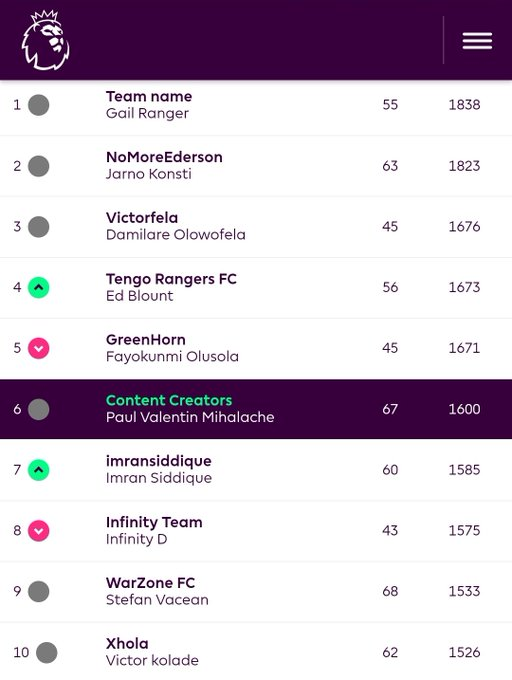Open WarZone FC team by Stefan Vacean
The height and width of the screenshot is (680, 512).
150,583
